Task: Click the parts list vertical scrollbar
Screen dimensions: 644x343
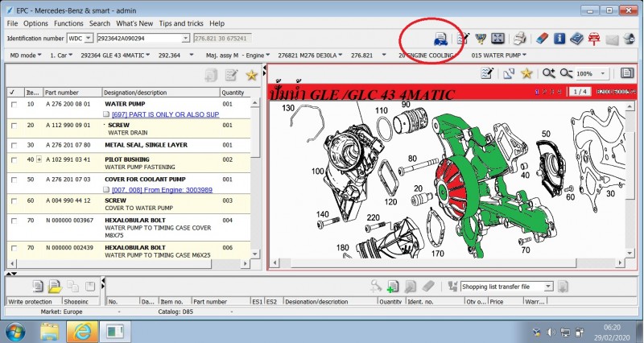Action: coord(255,178)
